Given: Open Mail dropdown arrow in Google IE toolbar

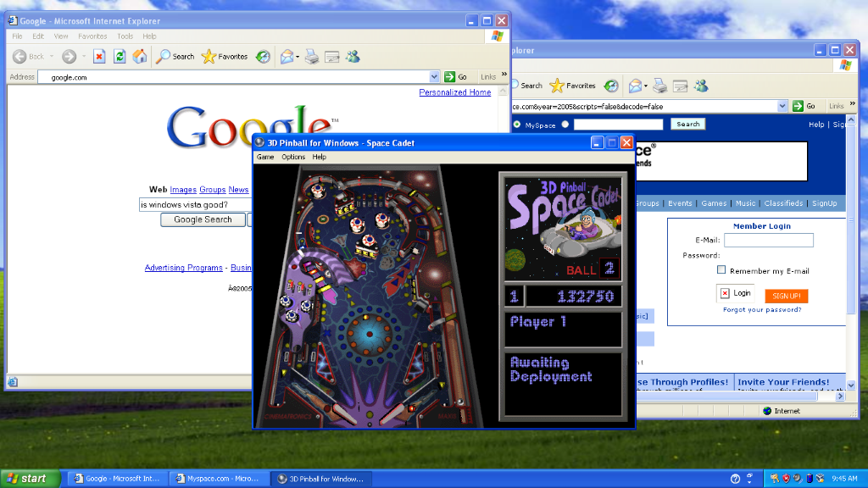Looking at the screenshot, I should click(x=298, y=57).
